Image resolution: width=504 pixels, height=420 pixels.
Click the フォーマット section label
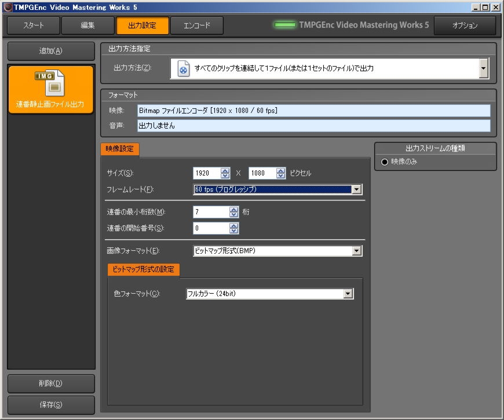click(123, 95)
